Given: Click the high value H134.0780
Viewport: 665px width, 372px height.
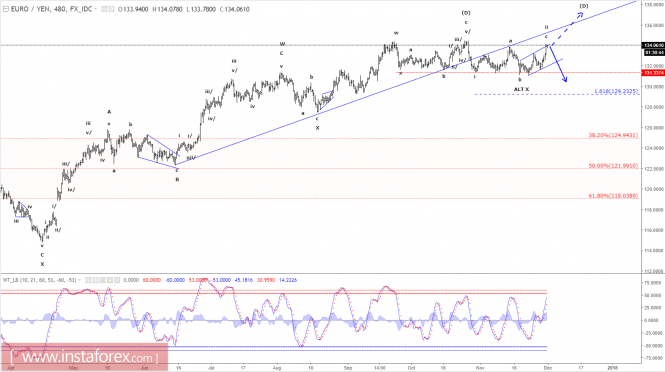Looking at the screenshot, I should [168, 9].
